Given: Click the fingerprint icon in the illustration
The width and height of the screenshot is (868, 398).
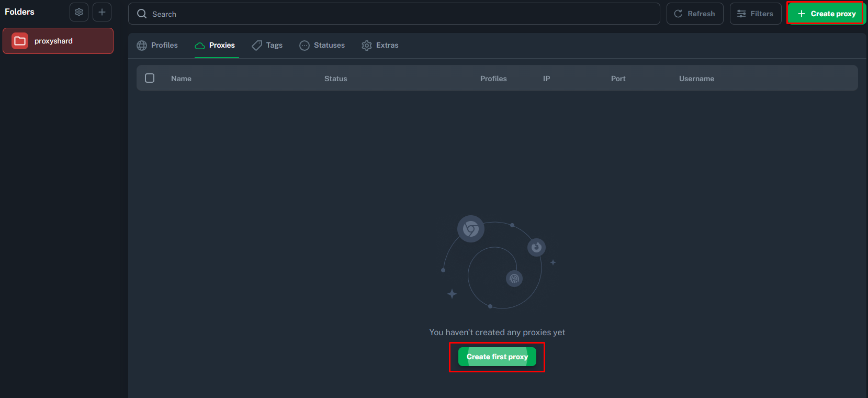Looking at the screenshot, I should point(514,279).
